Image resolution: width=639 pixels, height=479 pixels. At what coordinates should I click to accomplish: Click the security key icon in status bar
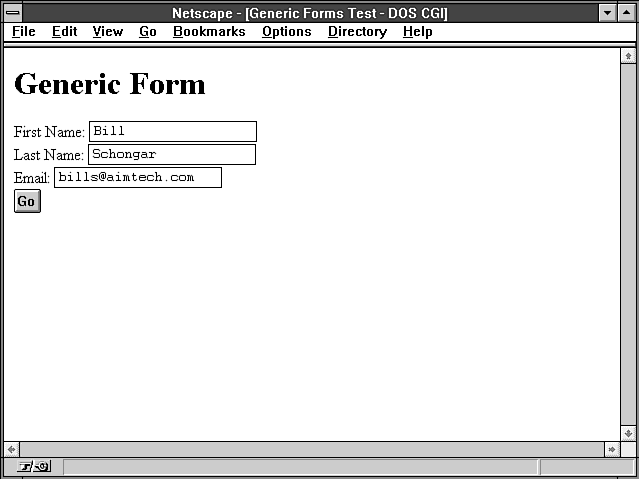[x=35, y=466]
